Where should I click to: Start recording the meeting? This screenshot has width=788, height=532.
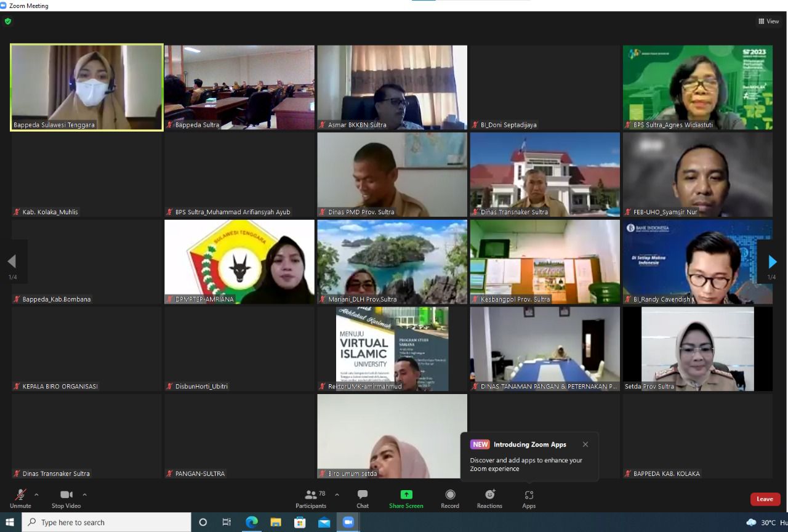pyautogui.click(x=450, y=499)
